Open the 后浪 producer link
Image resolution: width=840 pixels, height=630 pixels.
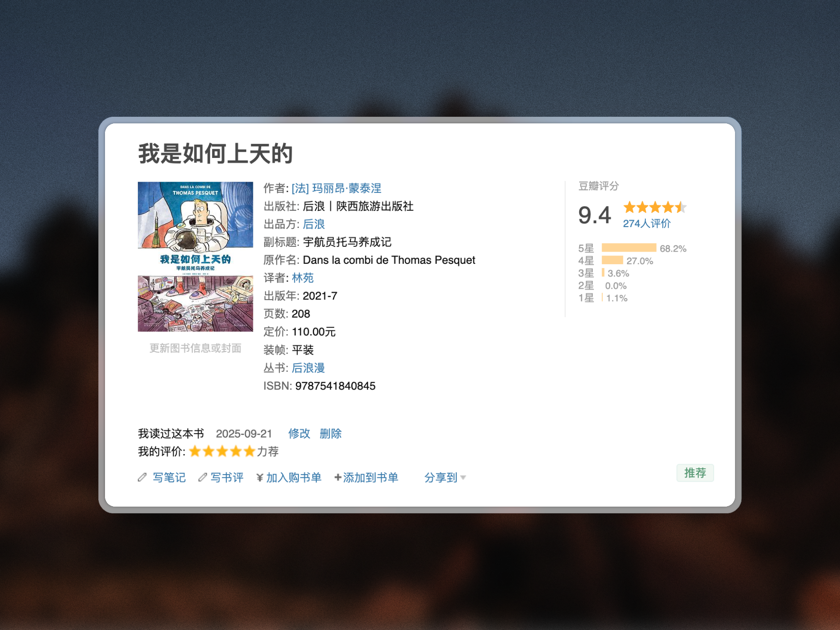(x=314, y=224)
